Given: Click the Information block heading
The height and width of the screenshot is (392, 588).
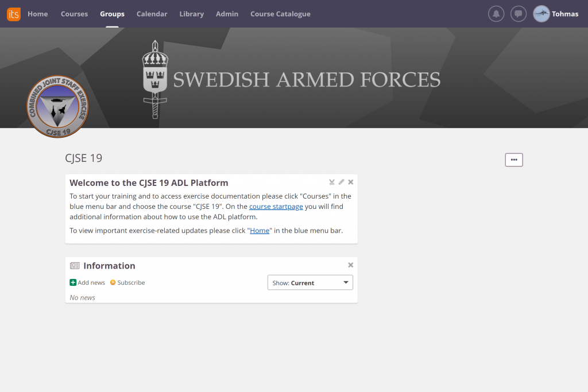Looking at the screenshot, I should [x=109, y=266].
